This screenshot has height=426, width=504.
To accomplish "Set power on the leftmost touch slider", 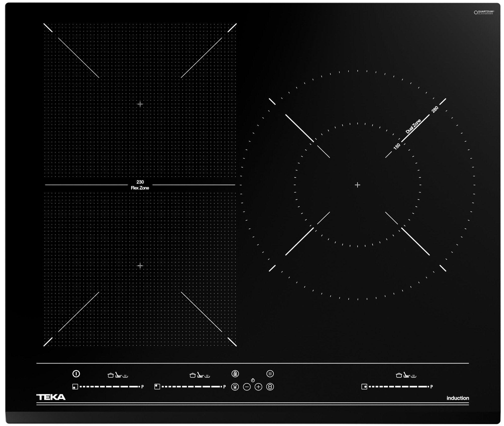I will (110, 387).
